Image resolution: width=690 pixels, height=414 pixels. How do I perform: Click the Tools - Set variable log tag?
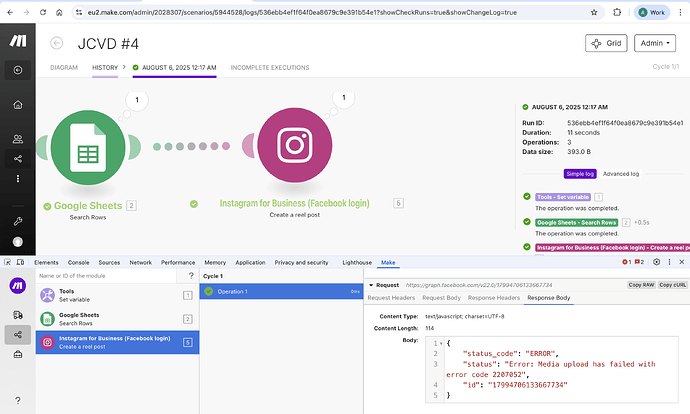(563, 197)
